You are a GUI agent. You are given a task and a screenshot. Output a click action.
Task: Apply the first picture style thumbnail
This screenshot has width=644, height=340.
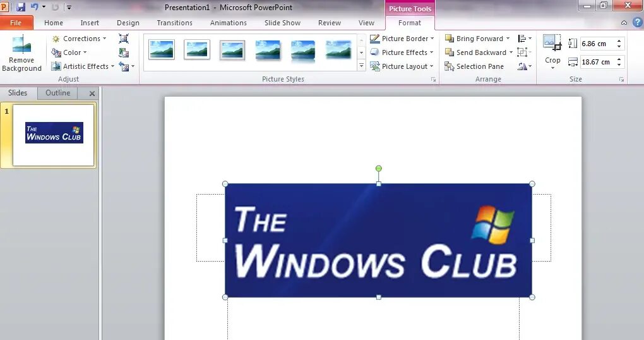pyautogui.click(x=162, y=49)
